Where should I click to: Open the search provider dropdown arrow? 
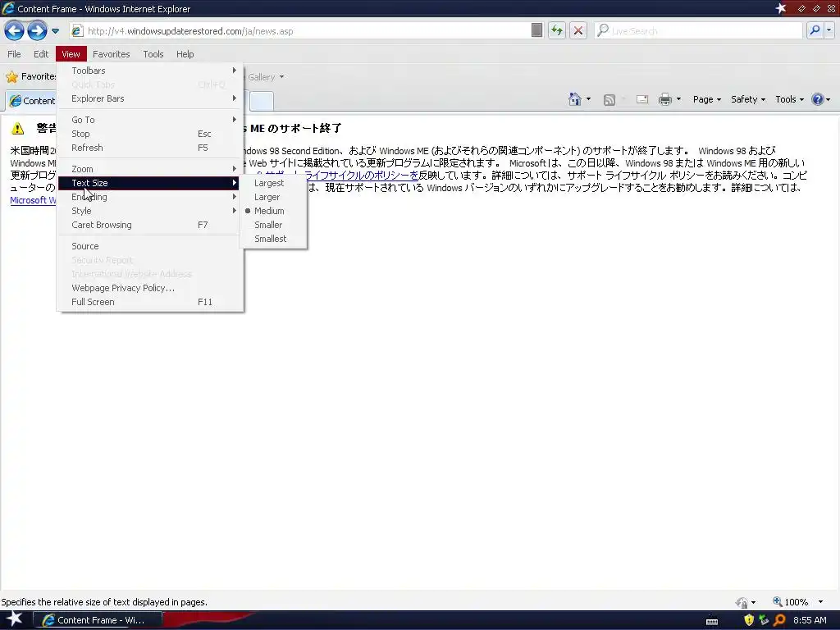(829, 30)
